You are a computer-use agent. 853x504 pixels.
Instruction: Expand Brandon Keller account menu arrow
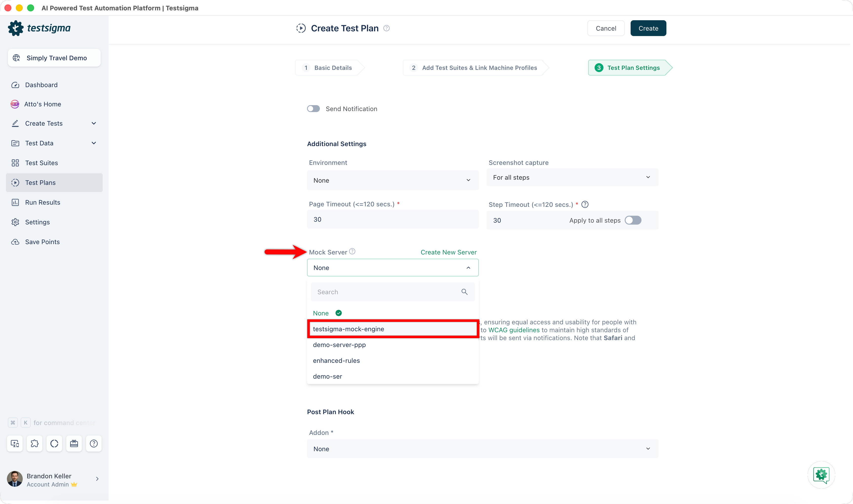point(97,479)
